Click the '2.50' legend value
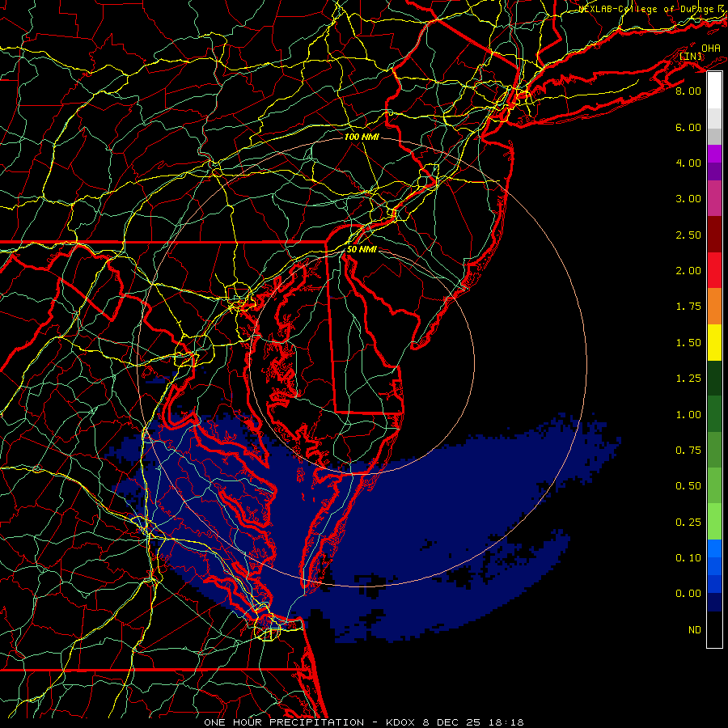The height and width of the screenshot is (728, 728). [688, 235]
